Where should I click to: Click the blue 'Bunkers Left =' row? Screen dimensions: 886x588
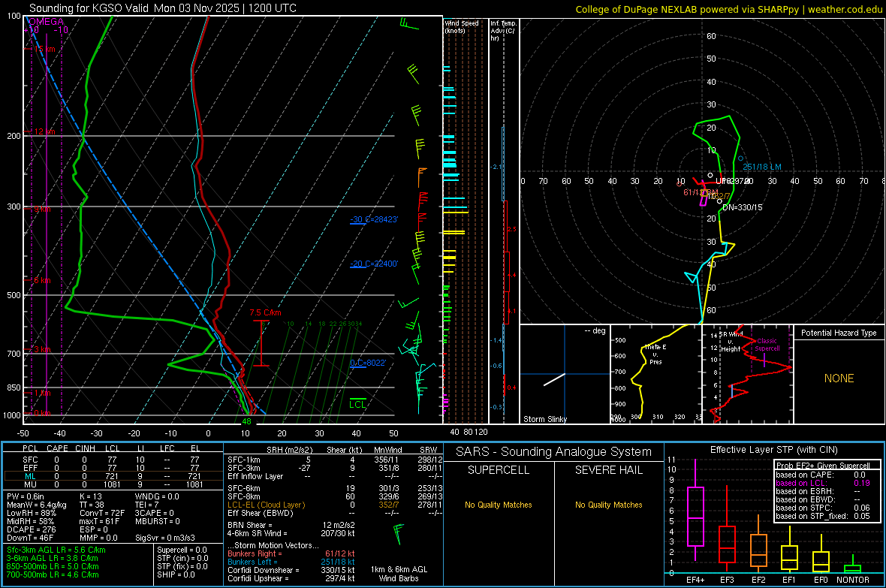tap(291, 562)
